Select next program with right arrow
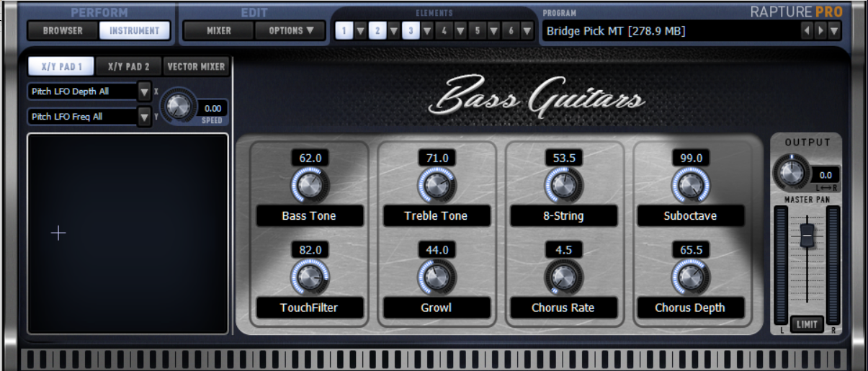The width and height of the screenshot is (868, 371). pyautogui.click(x=820, y=31)
